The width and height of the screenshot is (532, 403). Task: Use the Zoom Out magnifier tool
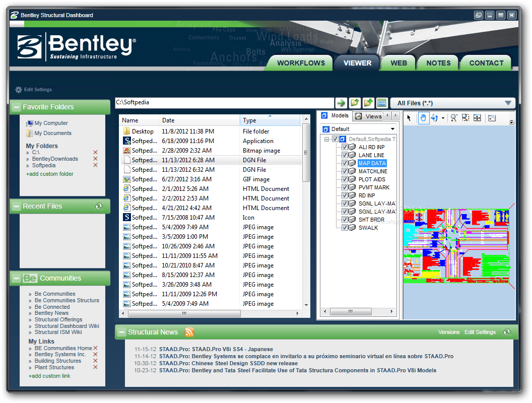point(454,118)
